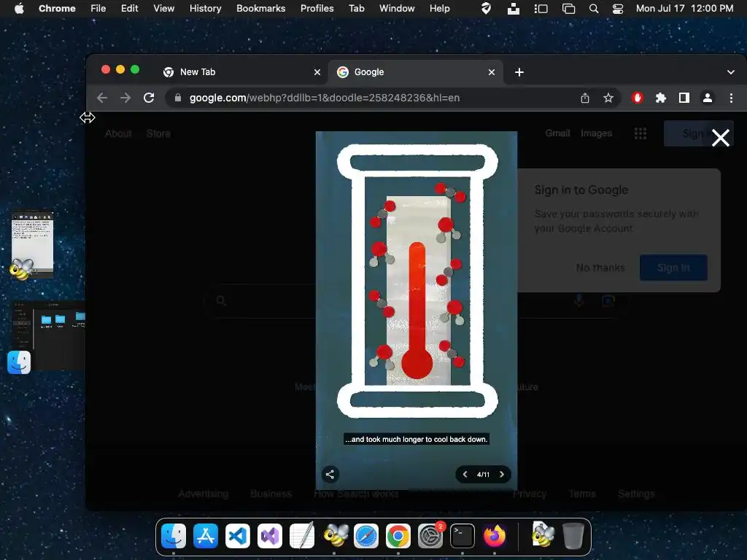Click the address bar URL
This screenshot has height=560, width=747.
coord(325,98)
